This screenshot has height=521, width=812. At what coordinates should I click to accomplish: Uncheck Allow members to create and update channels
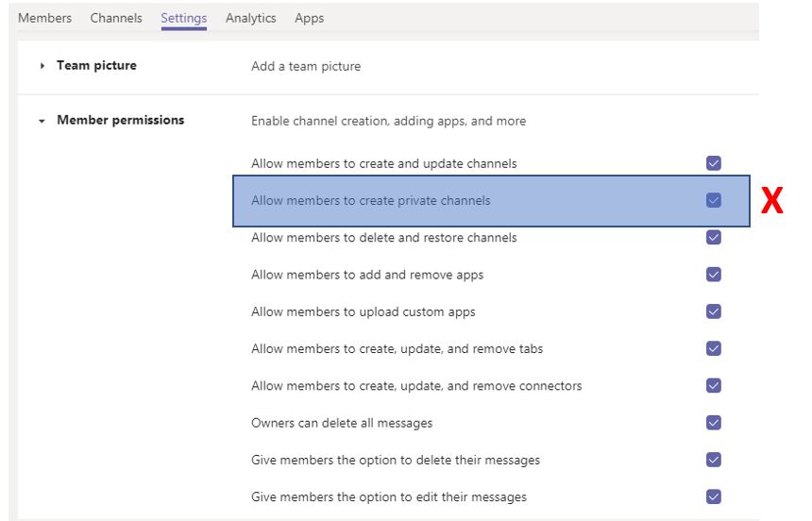coord(714,163)
